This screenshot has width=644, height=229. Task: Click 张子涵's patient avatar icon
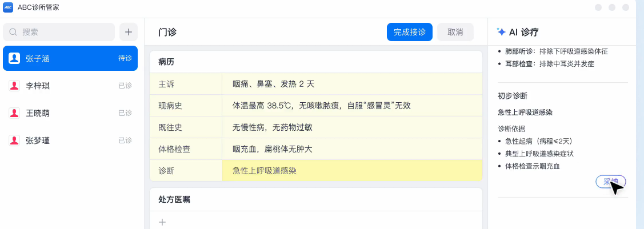click(x=15, y=58)
